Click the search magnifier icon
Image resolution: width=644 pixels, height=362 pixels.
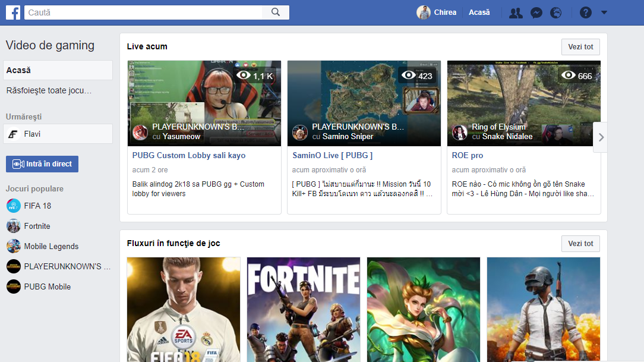tap(277, 12)
